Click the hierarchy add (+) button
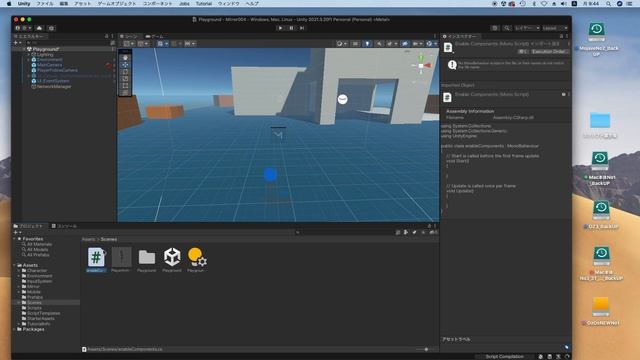 (x=17, y=42)
